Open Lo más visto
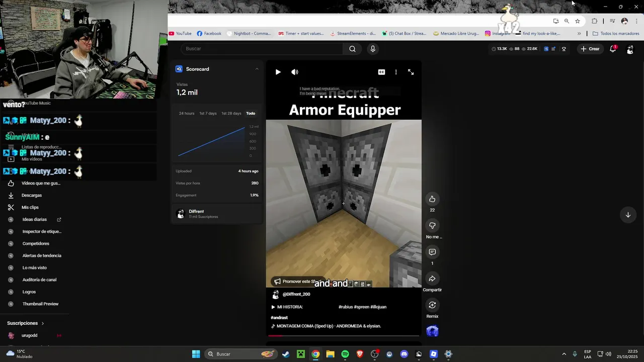 [x=35, y=268]
